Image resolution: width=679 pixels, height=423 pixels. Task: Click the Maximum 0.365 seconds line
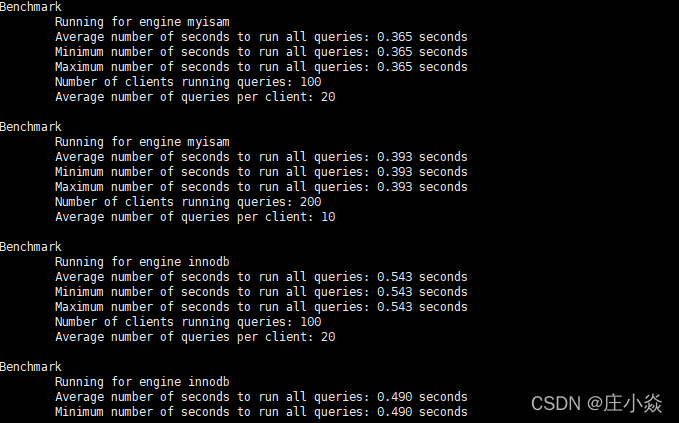tap(261, 67)
